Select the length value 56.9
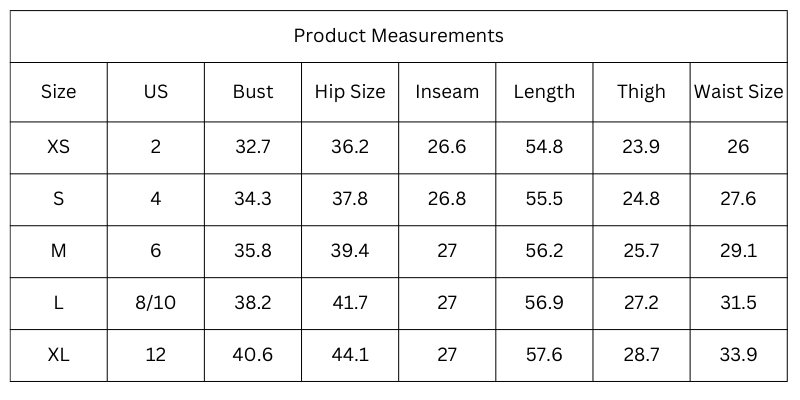The width and height of the screenshot is (800, 400). [544, 303]
